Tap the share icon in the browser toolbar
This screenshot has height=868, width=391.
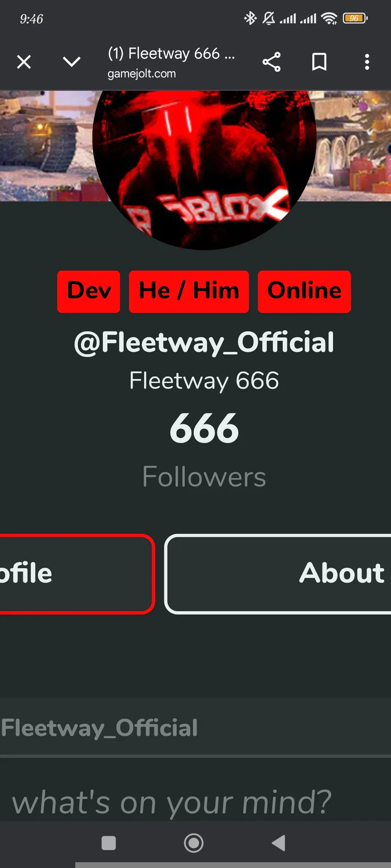[272, 62]
